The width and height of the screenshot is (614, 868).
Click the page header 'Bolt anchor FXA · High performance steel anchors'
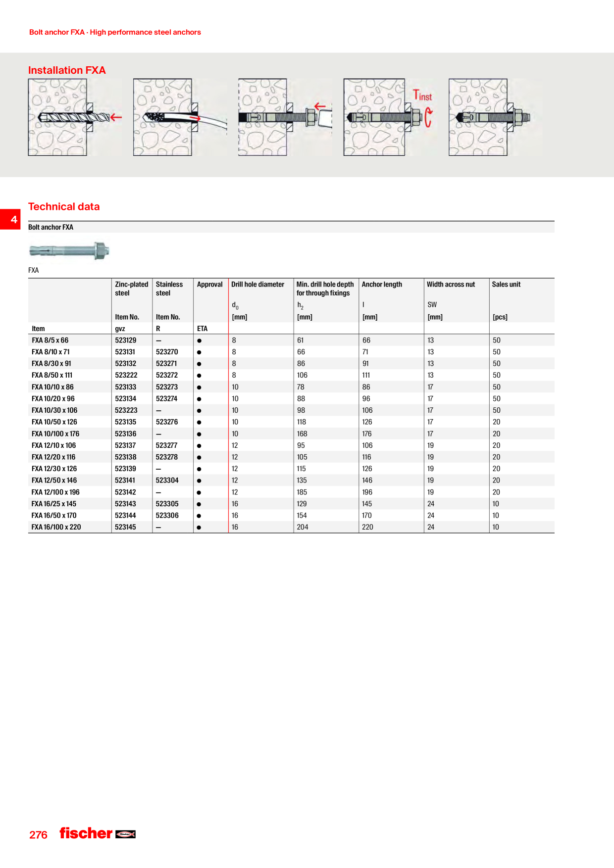tap(115, 32)
